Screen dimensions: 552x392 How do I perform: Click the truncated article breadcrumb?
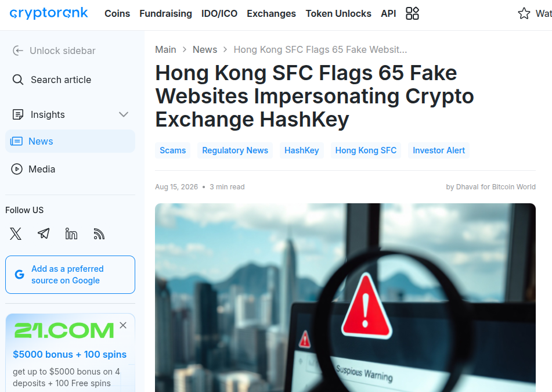pyautogui.click(x=320, y=50)
